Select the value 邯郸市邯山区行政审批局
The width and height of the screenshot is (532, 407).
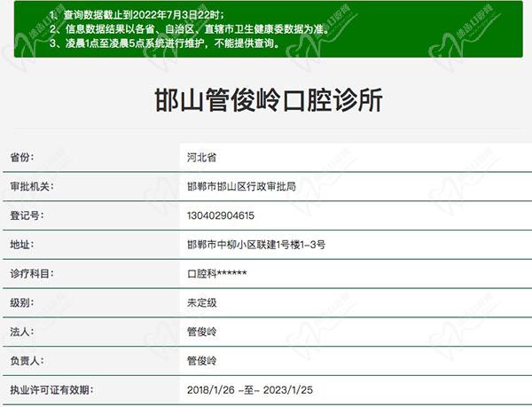pyautogui.click(x=241, y=186)
